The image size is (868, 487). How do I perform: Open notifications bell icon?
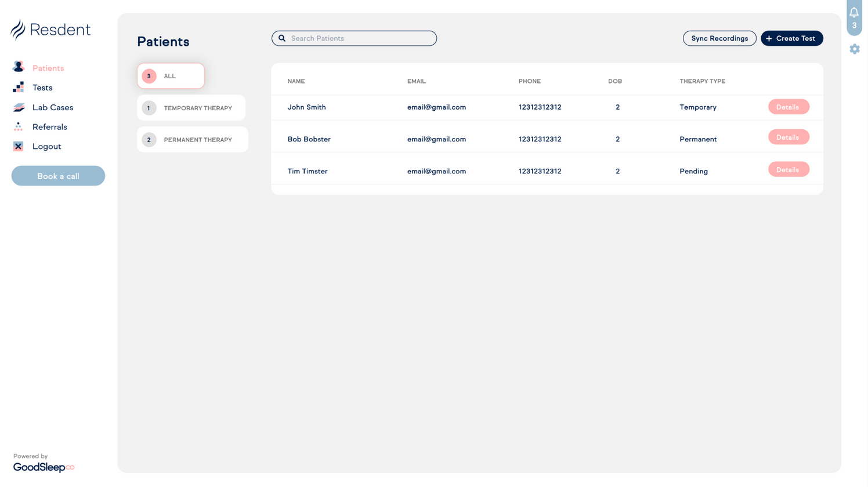pos(854,13)
